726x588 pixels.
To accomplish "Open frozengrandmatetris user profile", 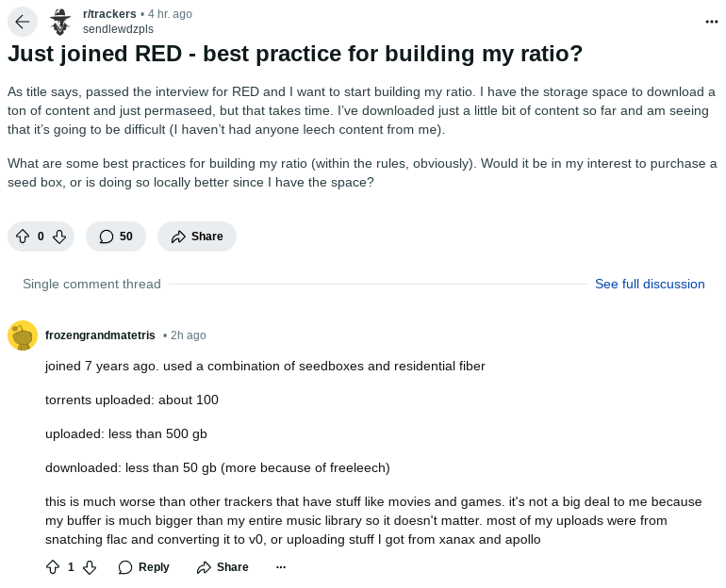I will point(99,335).
